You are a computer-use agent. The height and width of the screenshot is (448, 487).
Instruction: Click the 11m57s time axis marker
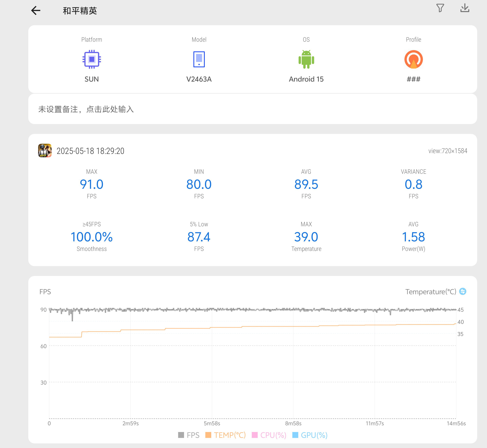tap(375, 423)
